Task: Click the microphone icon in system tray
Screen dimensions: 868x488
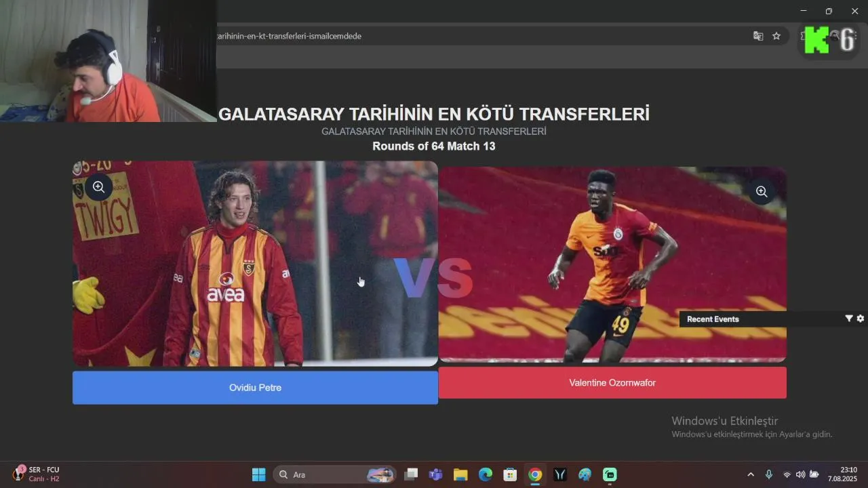Action: pos(768,474)
